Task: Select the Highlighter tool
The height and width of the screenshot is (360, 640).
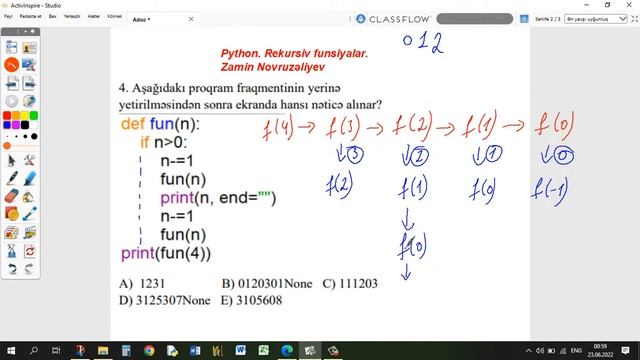Action: [x=29, y=178]
